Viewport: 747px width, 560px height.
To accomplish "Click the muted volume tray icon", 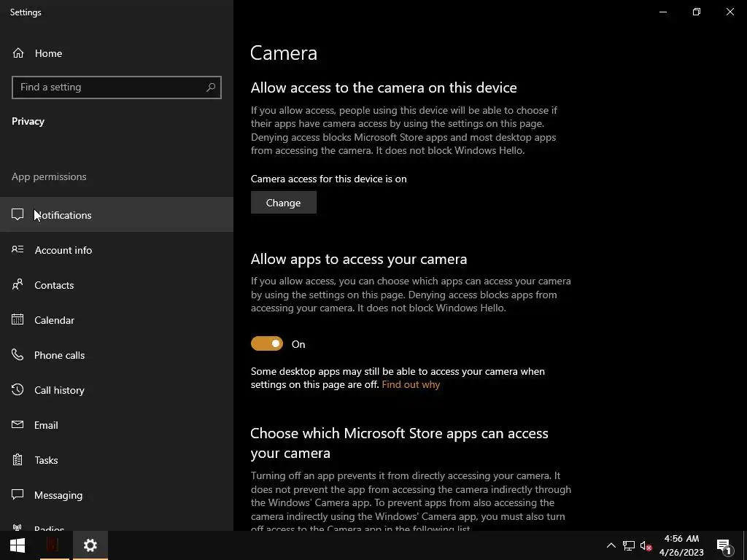I will (646, 545).
